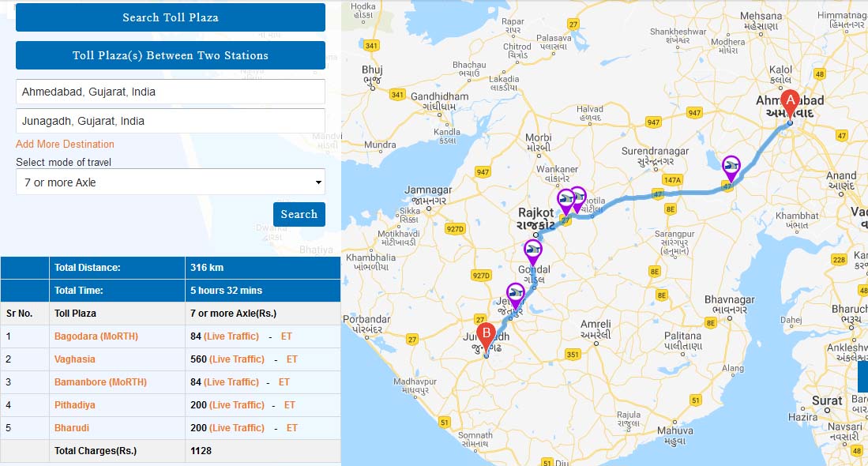Viewport: 868px width, 466px height.
Task: Click the Rajkot city label on the map
Action: point(537,213)
